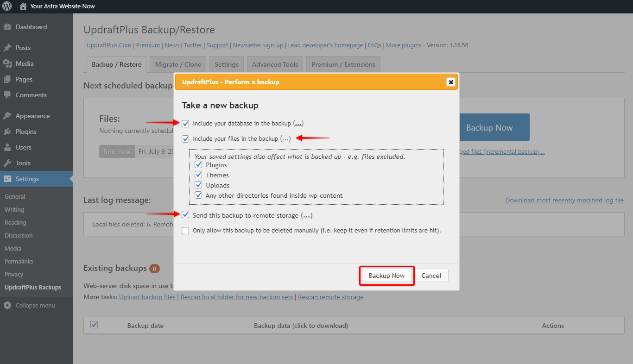Click the Collapse menu arrow icon
Viewport: 633px width, 364px height.
point(7,305)
